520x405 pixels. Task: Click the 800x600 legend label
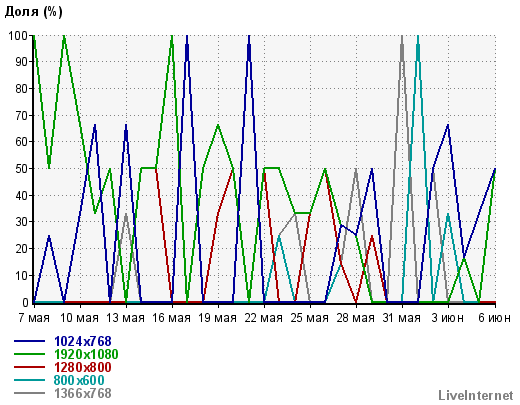pos(79,380)
